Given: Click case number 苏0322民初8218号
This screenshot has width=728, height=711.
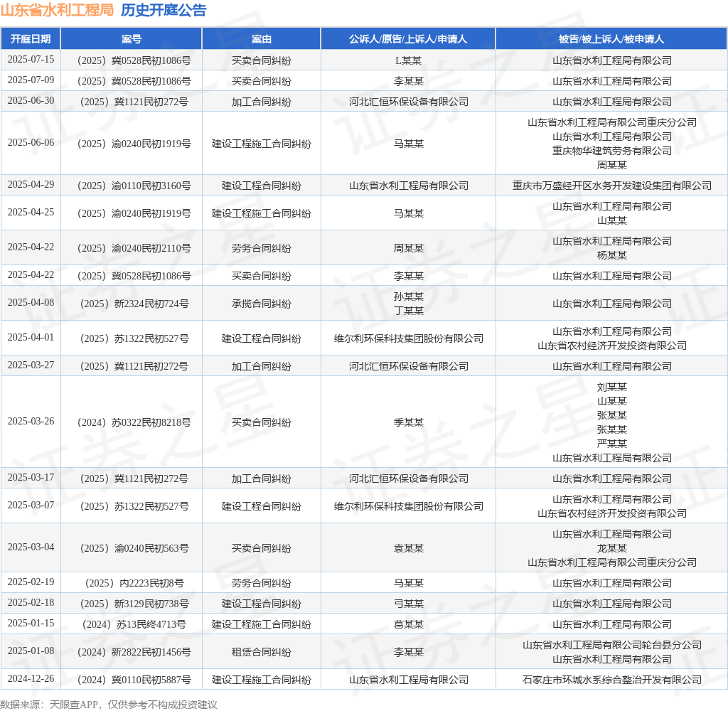Looking at the screenshot, I should 134,422.
